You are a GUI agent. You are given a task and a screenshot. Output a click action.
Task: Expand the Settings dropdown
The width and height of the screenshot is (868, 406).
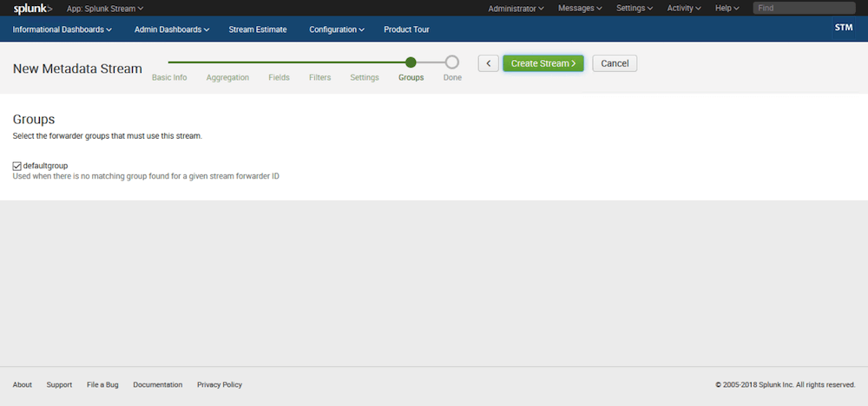click(x=635, y=9)
